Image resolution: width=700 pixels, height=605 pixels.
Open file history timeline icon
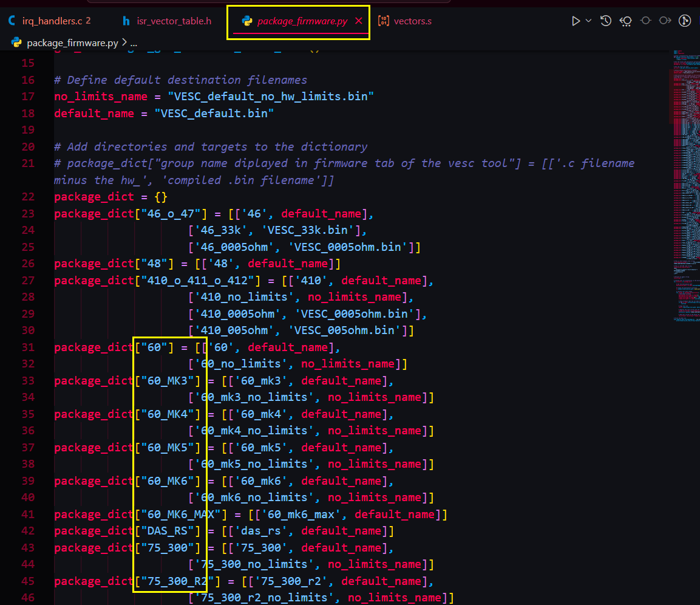coord(606,21)
